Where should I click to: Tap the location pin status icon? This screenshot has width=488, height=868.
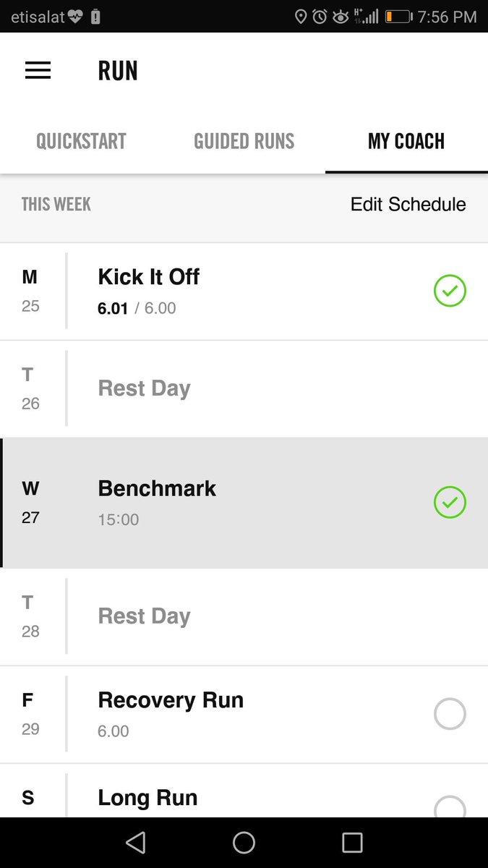[x=301, y=17]
